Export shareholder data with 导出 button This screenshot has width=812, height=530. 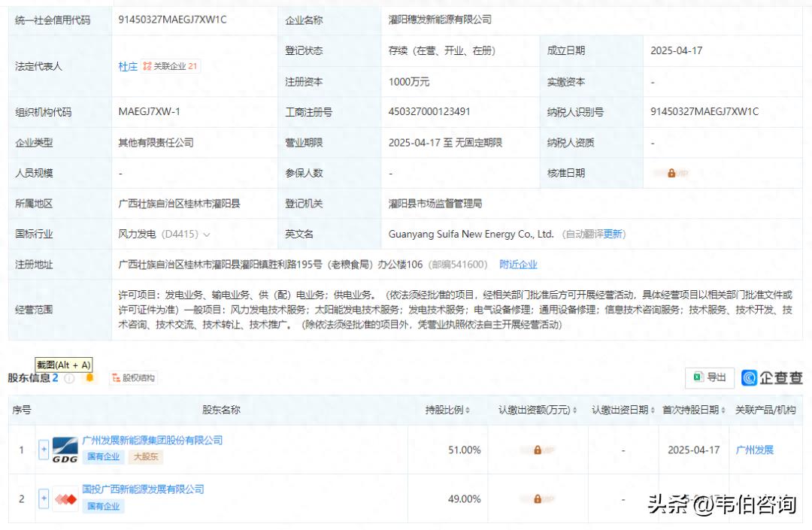[x=709, y=377]
